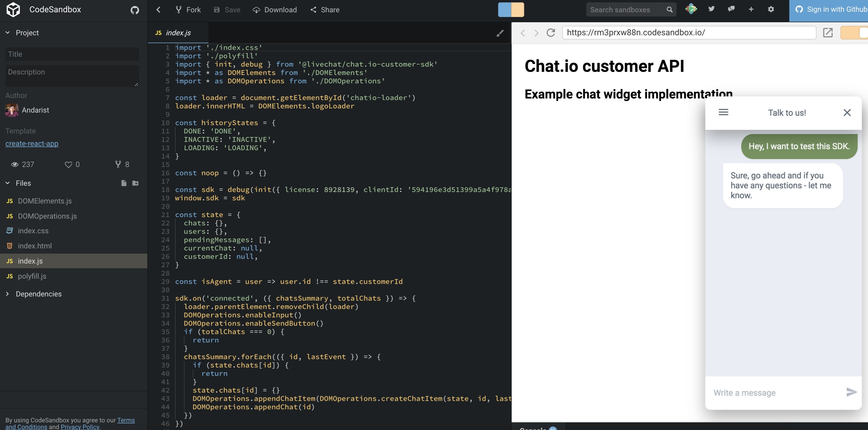Toggle the editor/preview view mode switch
868x430 pixels.
(511, 10)
